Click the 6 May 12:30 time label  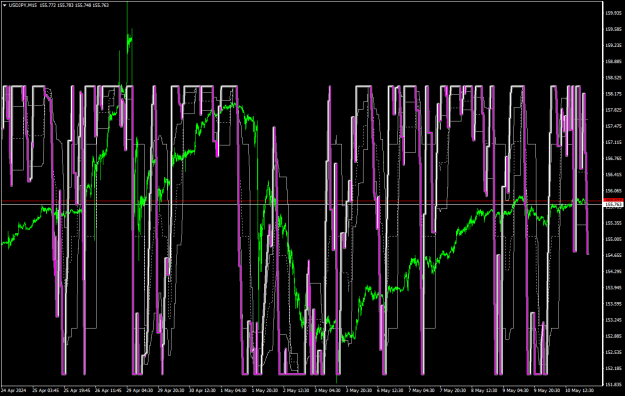tap(389, 390)
